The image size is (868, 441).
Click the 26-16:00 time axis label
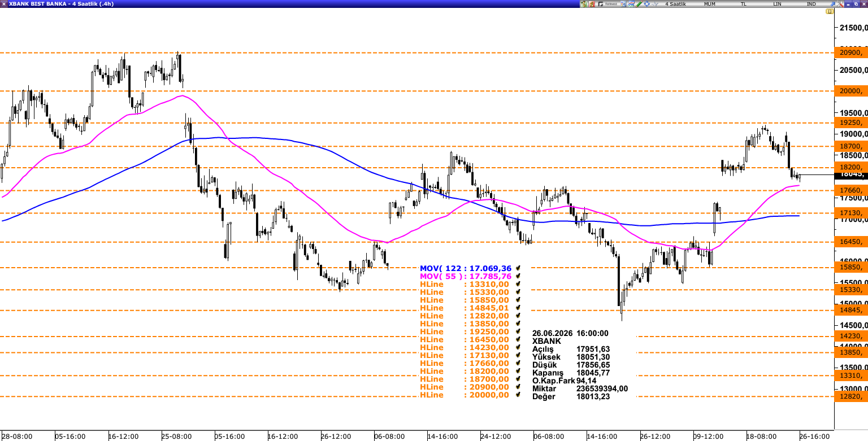tap(814, 436)
